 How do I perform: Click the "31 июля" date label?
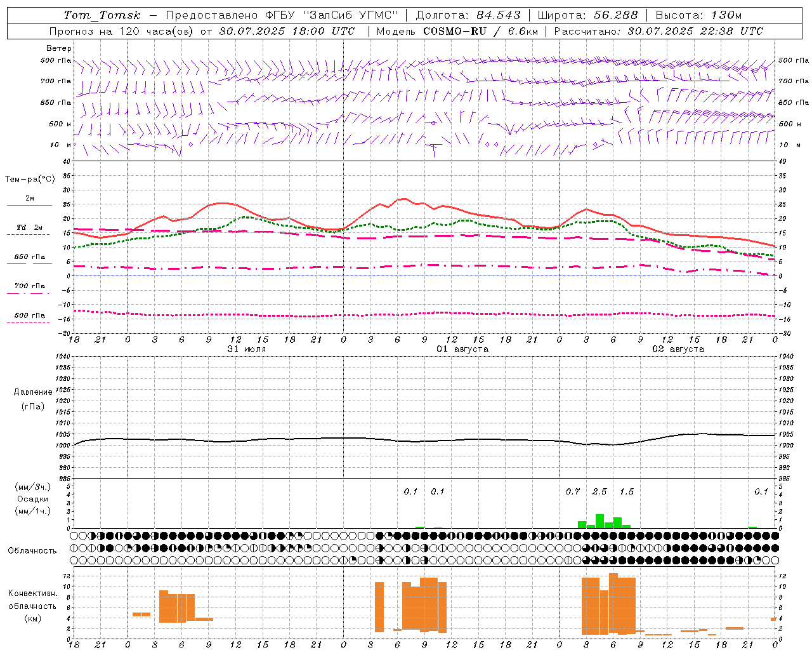pos(247,349)
